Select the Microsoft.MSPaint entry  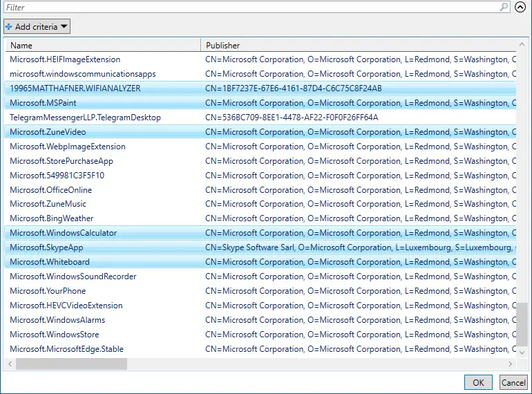[x=260, y=103]
